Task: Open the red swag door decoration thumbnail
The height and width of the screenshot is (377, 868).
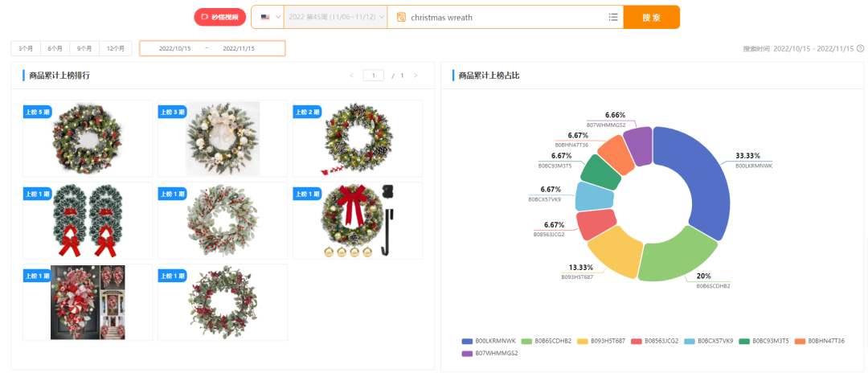Action: (88, 302)
